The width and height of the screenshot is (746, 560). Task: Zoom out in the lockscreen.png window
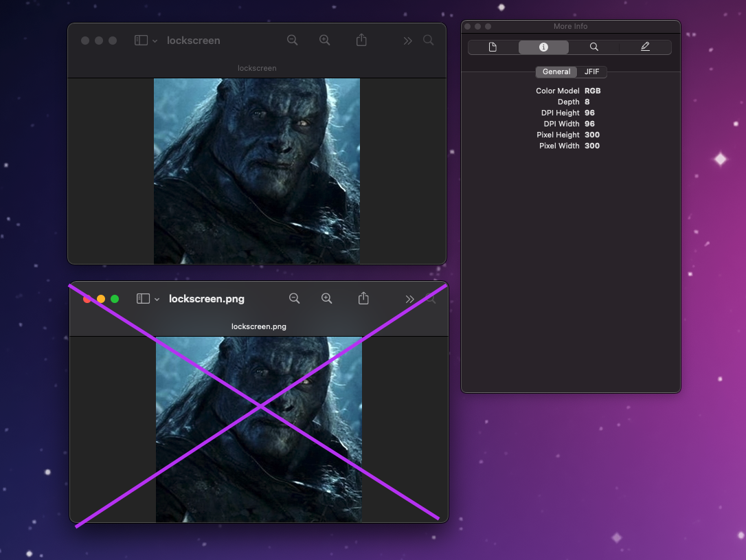(x=295, y=298)
